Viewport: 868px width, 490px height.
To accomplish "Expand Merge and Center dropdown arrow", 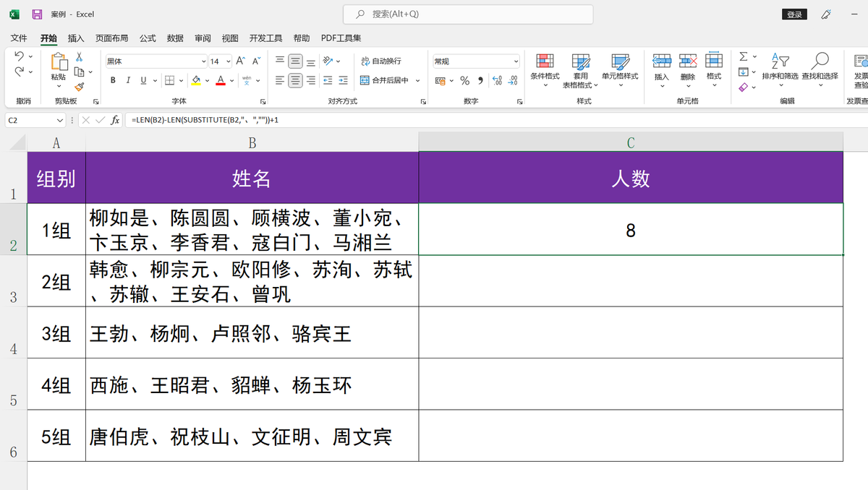I will (418, 80).
